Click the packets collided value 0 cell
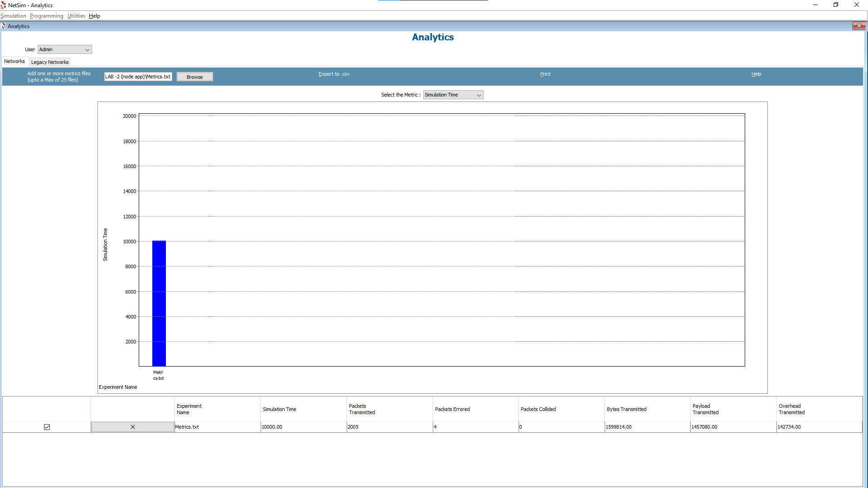The height and width of the screenshot is (488, 868). pos(561,427)
